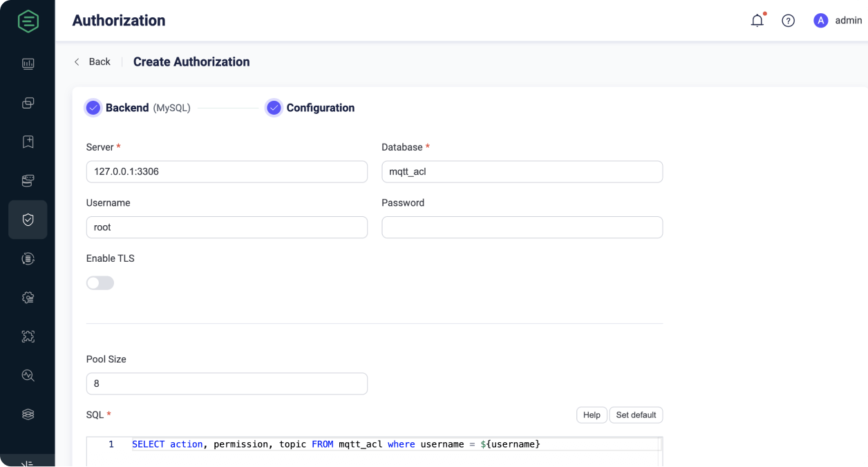Open the overlapping windows sidebar icon

pyautogui.click(x=28, y=103)
